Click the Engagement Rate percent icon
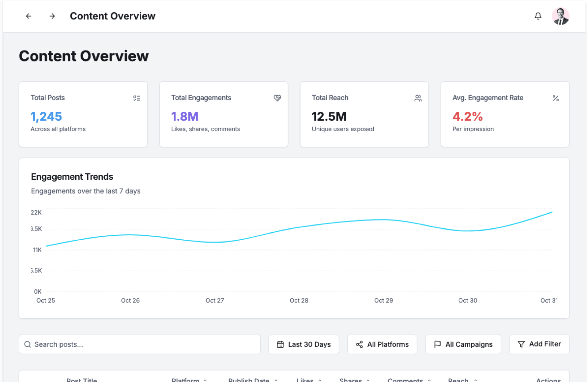Screen dimensions: 588x382 (556, 98)
